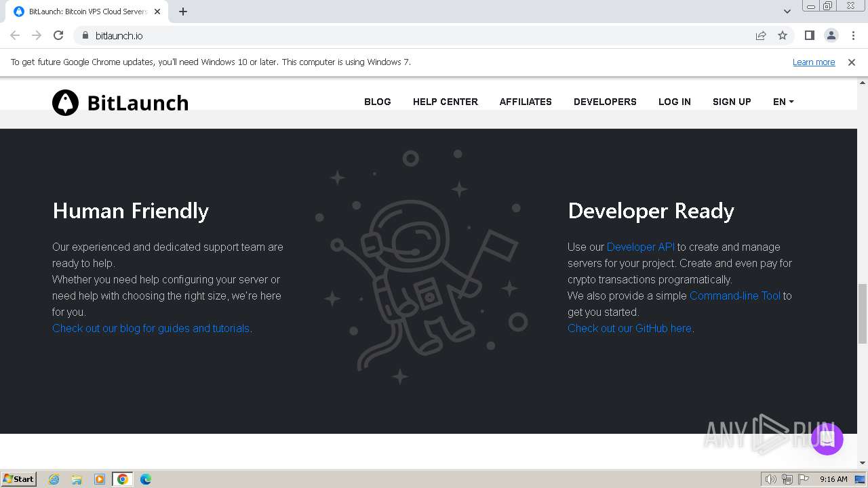Open the Windows Start menu

(19, 479)
